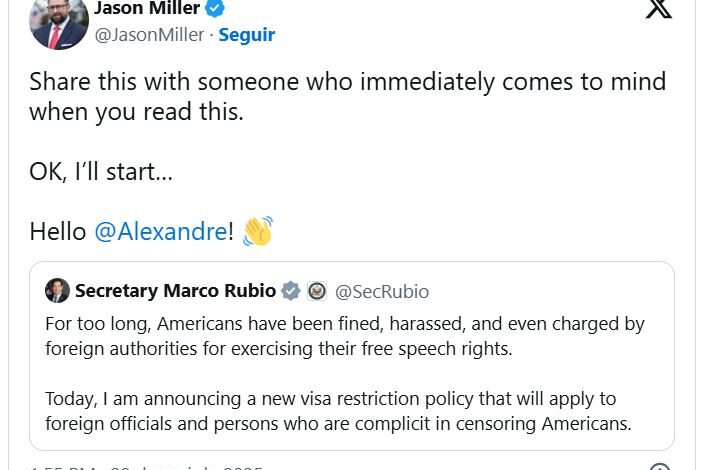
Task: Click the partially visible info icon at the tweet's bottom edge
Action: coord(659,466)
